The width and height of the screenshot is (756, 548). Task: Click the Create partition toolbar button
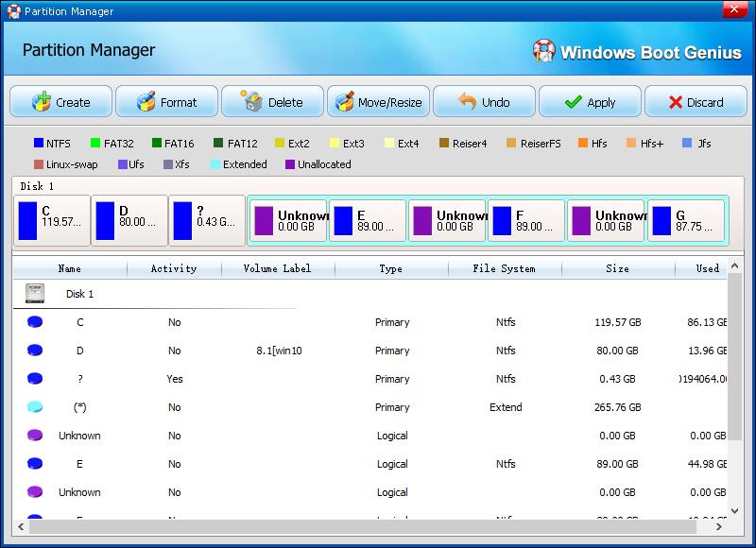61,102
